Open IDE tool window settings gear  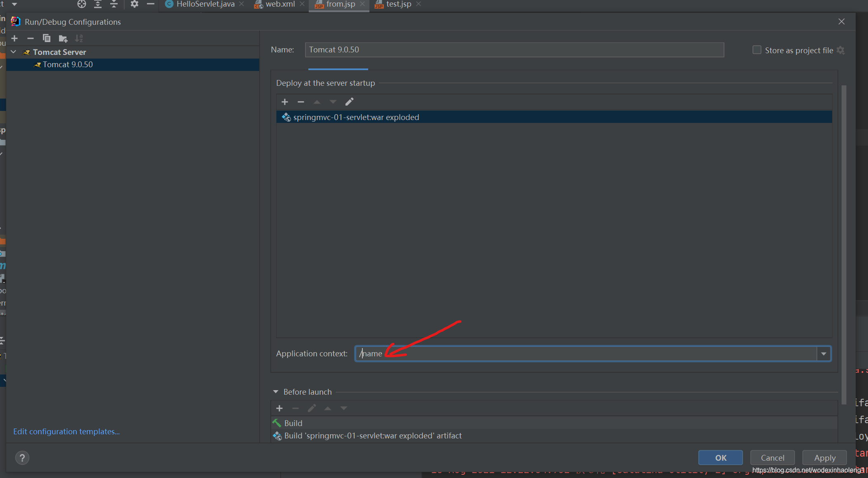pos(135,4)
